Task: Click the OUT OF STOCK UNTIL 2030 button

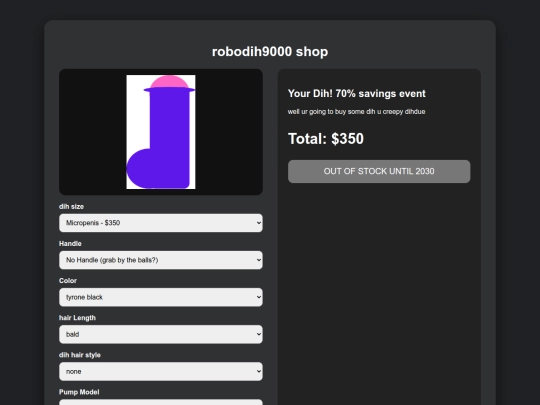Action: [x=379, y=171]
